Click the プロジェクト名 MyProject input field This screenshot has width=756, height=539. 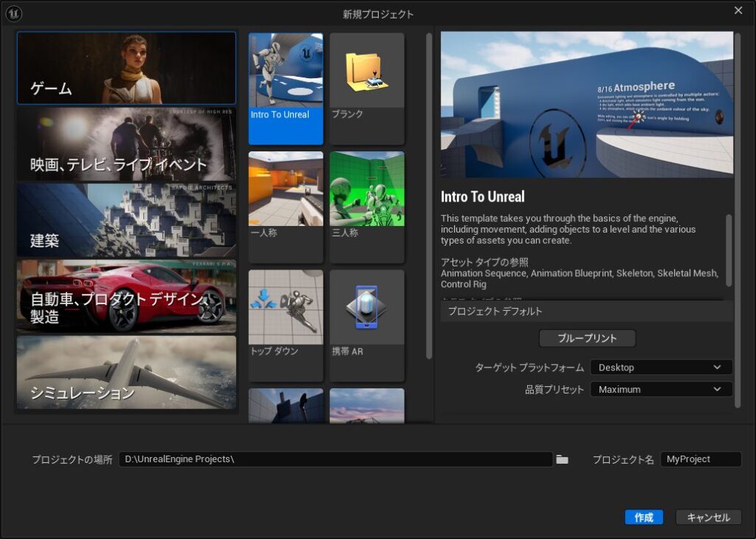click(700, 459)
